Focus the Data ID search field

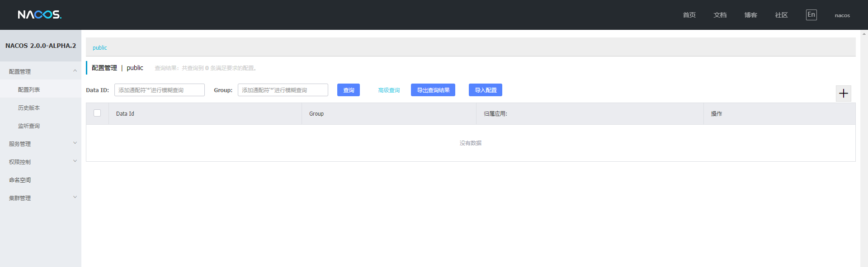pos(160,90)
